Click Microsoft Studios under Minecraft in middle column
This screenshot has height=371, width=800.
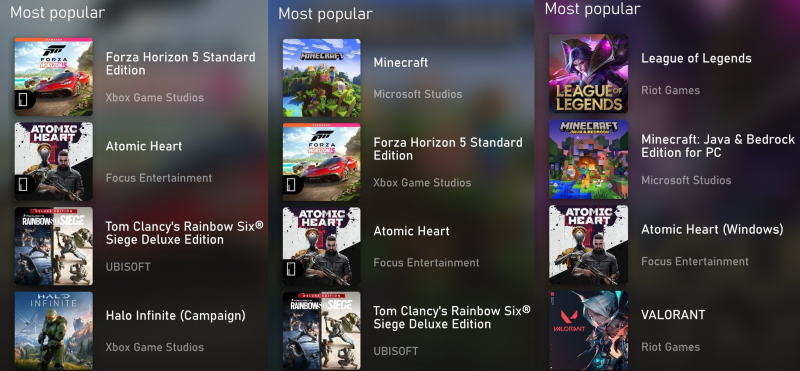(x=418, y=94)
